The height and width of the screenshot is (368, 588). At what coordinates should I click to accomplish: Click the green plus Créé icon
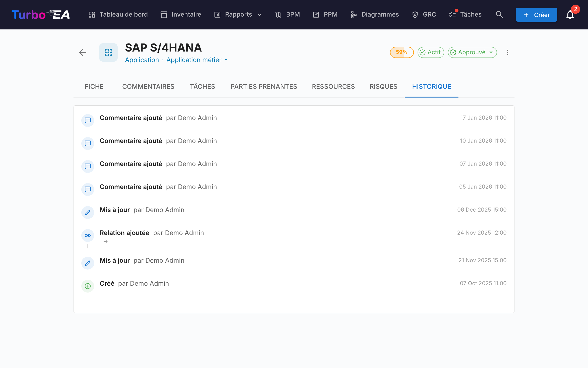point(88,286)
